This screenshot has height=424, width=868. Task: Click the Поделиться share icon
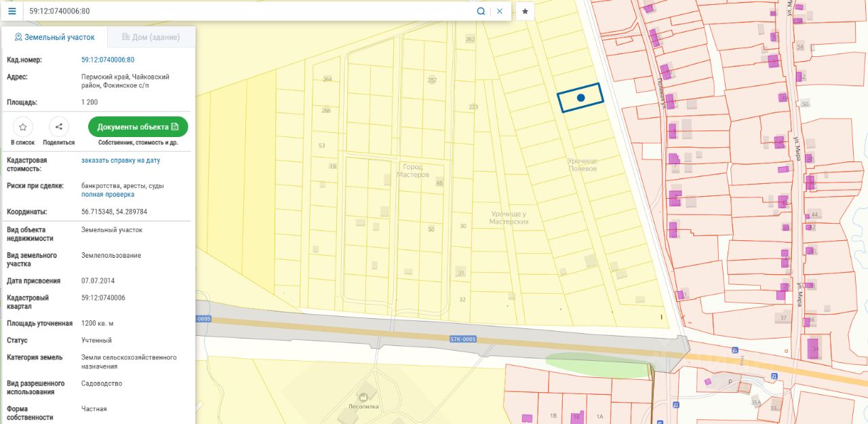[x=59, y=127]
